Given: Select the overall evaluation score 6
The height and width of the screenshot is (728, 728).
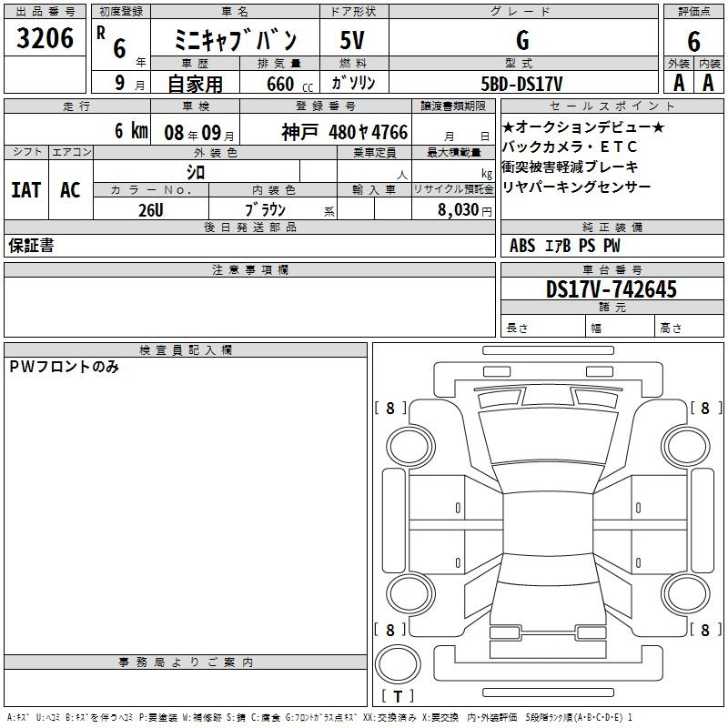Looking at the screenshot, I should pyautogui.click(x=693, y=40).
